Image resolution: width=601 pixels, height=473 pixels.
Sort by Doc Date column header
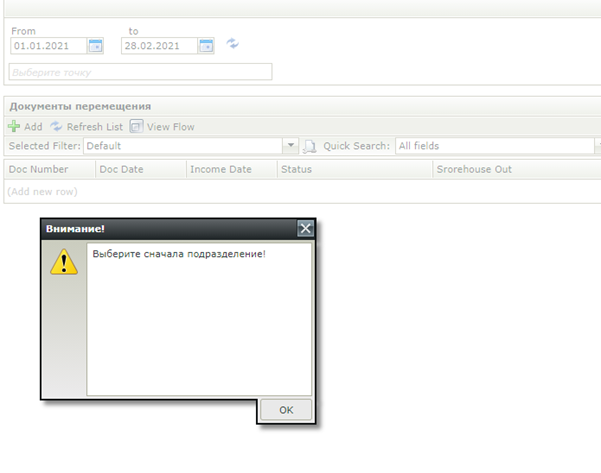pyautogui.click(x=141, y=169)
